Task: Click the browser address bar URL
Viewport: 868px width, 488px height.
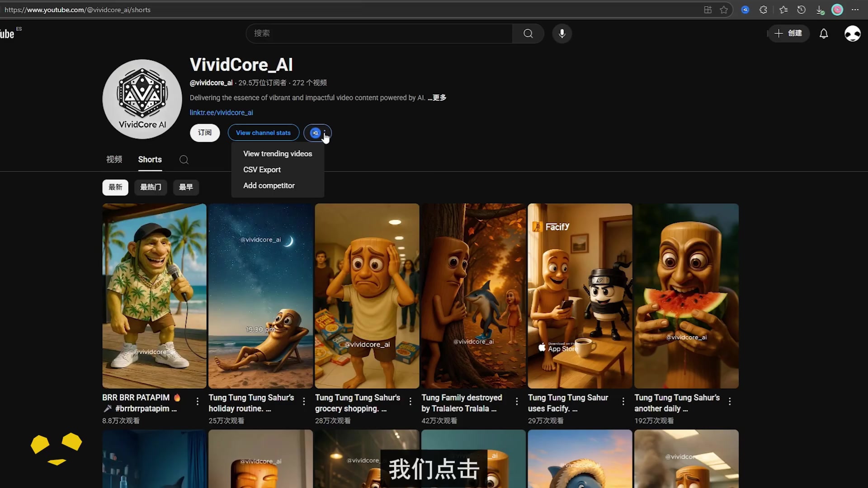Action: (78, 9)
